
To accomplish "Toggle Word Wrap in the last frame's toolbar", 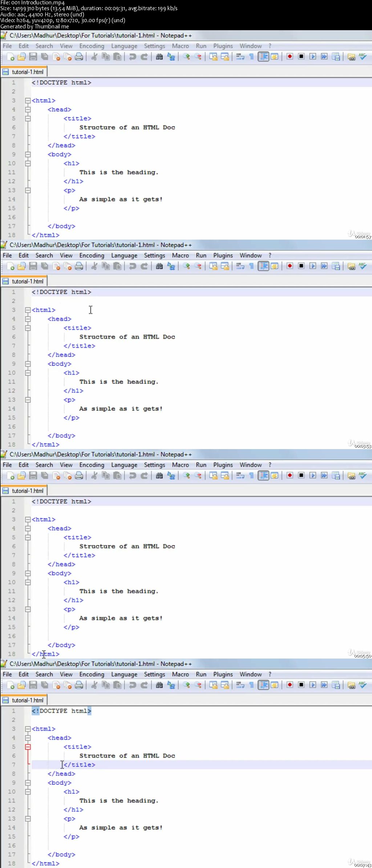I will (x=240, y=685).
